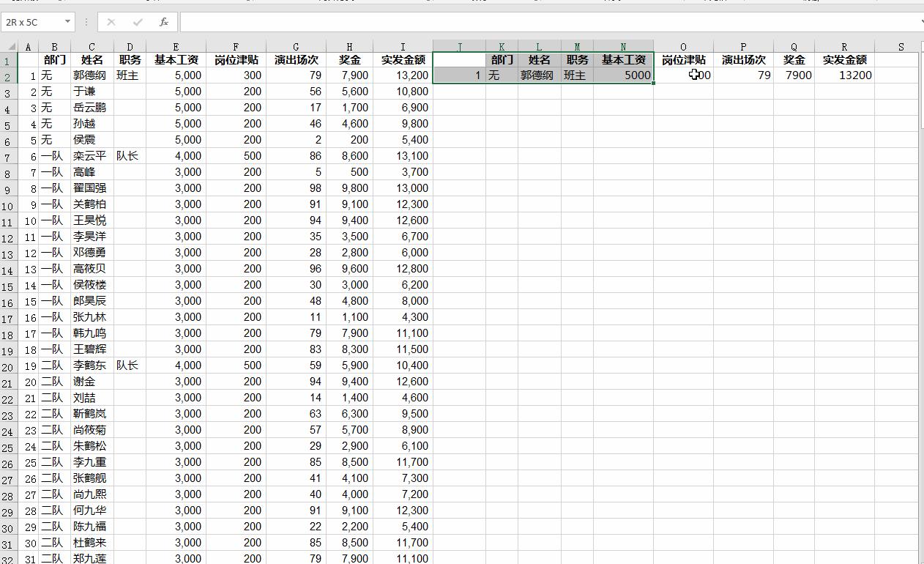Select column B by clicking its header
Viewport: 924px width, 564px height.
coord(54,45)
